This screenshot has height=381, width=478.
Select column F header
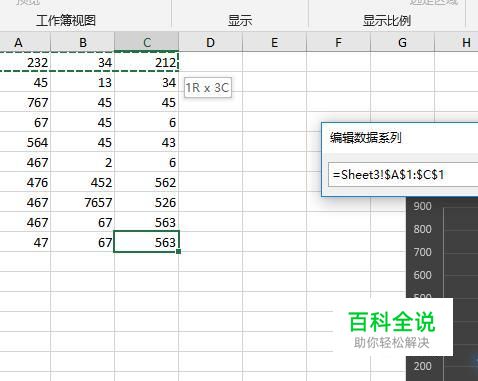pyautogui.click(x=338, y=42)
